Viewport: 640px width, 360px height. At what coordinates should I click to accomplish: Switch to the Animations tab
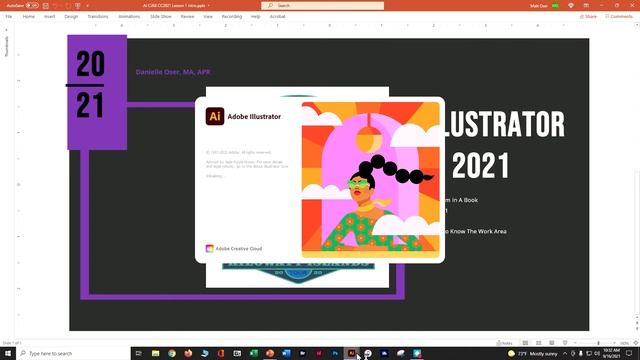point(129,17)
